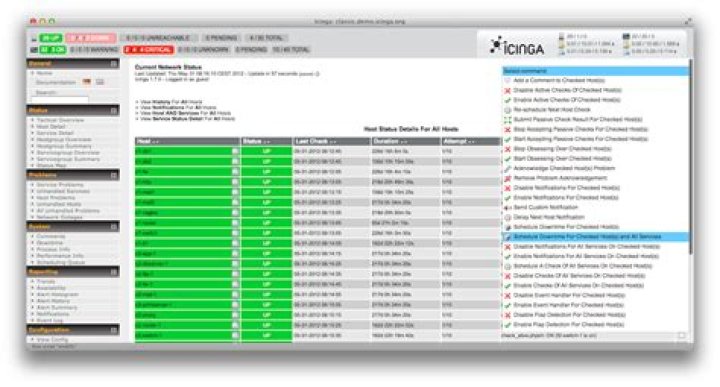Click the red services CRITICAL status button
Image resolution: width=720 pixels, height=387 pixels.
click(x=148, y=50)
